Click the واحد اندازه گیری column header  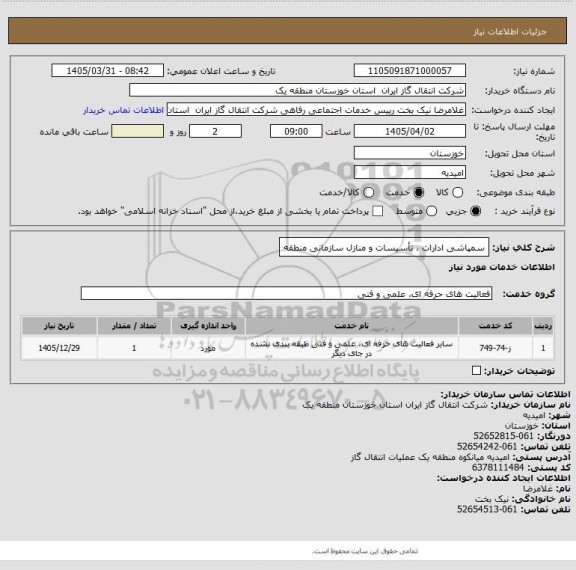[x=208, y=326]
